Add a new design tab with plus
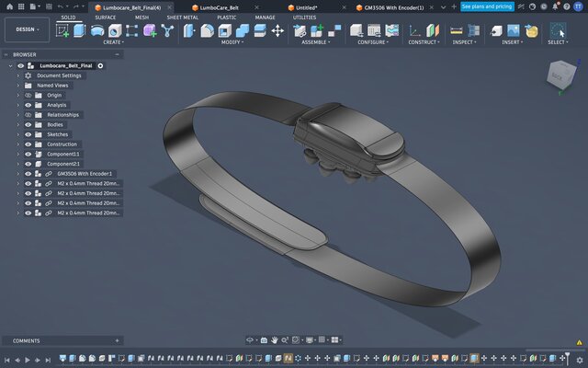The width and height of the screenshot is (588, 368). [x=454, y=6]
